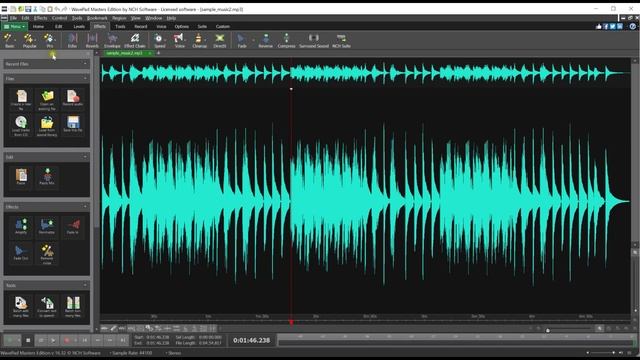Switch to the Record ribbon tab
The height and width of the screenshot is (360, 640).
(141, 27)
